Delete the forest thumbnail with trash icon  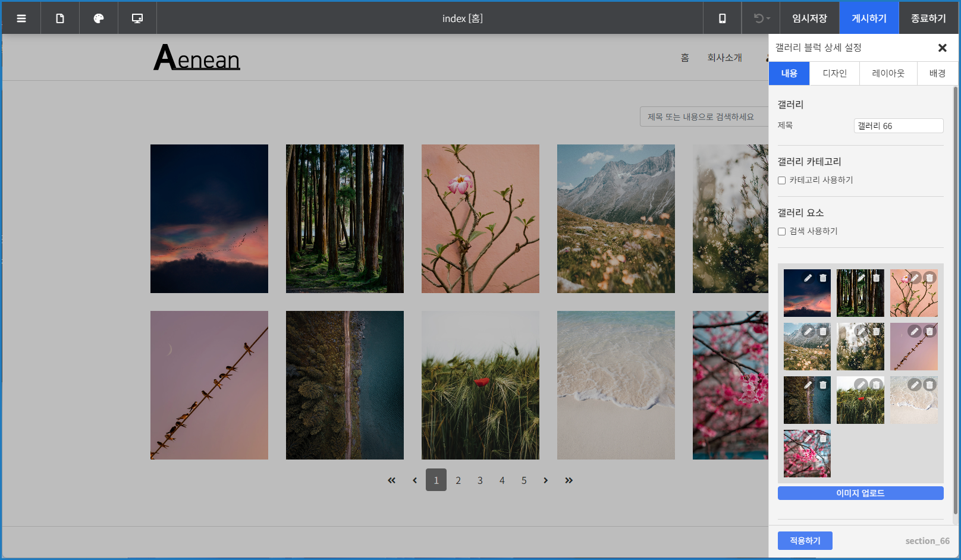point(876,278)
